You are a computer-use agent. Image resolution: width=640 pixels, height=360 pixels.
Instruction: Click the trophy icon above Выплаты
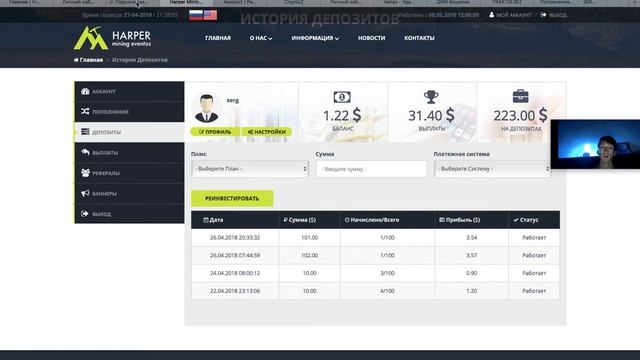pyautogui.click(x=431, y=97)
